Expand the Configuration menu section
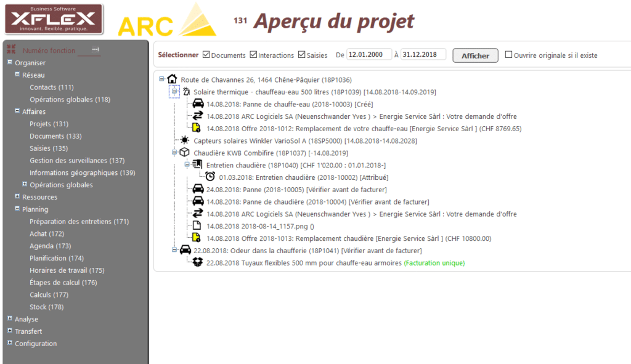The width and height of the screenshot is (631, 364). [10, 342]
